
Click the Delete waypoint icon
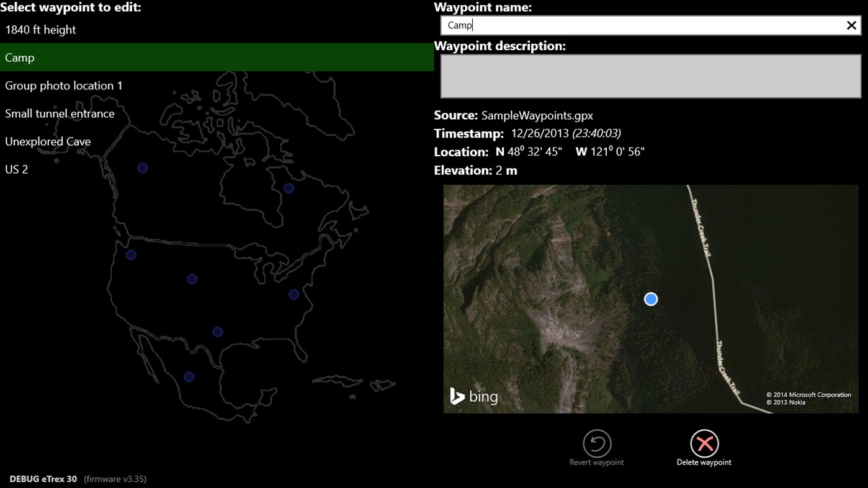704,443
